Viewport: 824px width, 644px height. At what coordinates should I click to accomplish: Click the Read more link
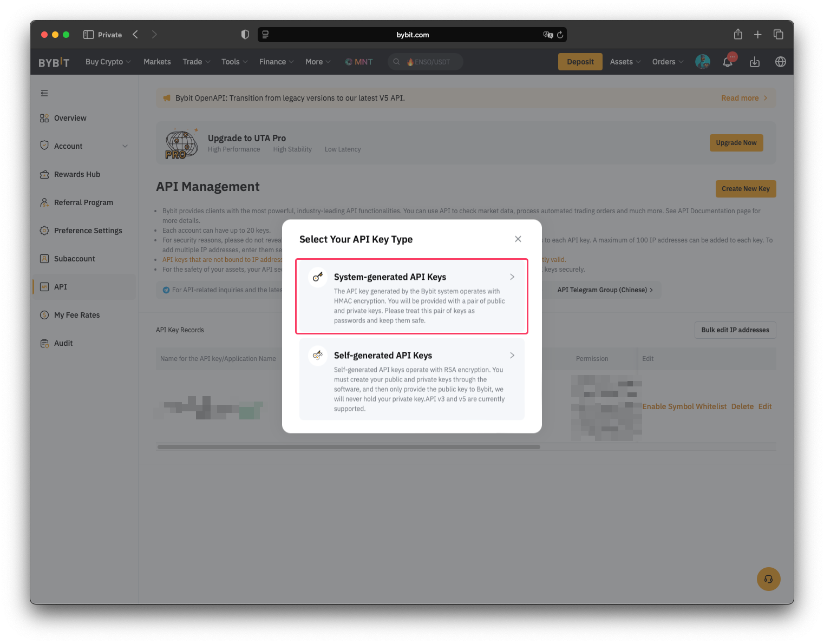point(743,98)
